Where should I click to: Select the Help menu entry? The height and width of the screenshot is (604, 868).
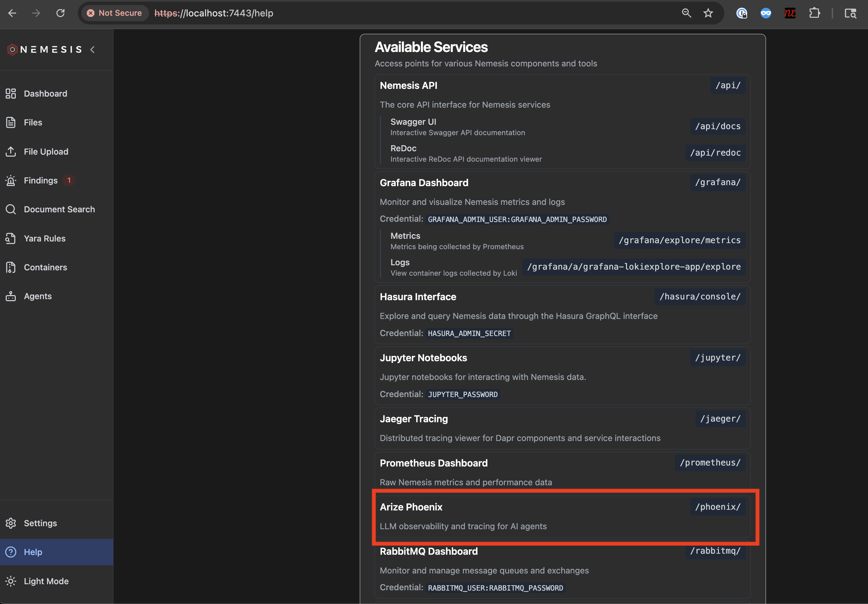[x=33, y=552]
